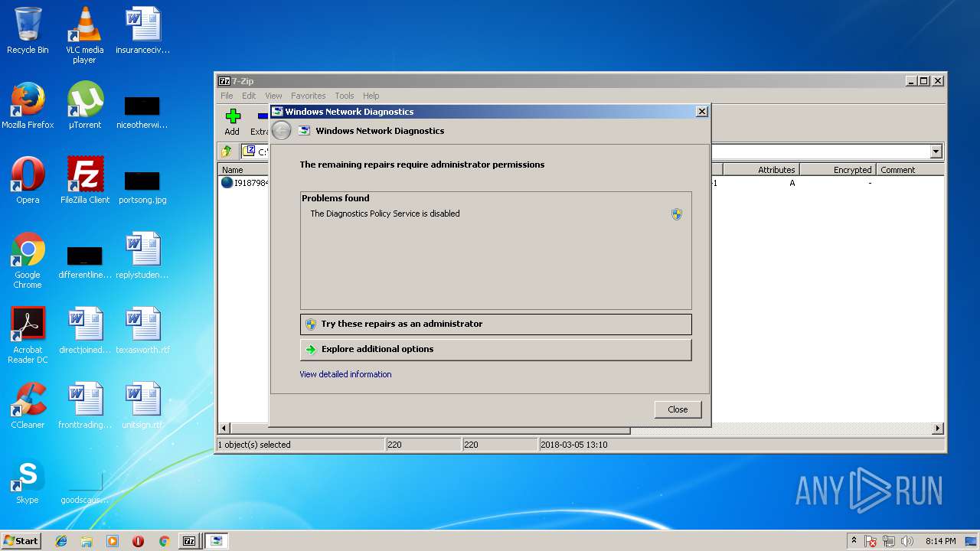Sort by the Name column header

tap(243, 170)
